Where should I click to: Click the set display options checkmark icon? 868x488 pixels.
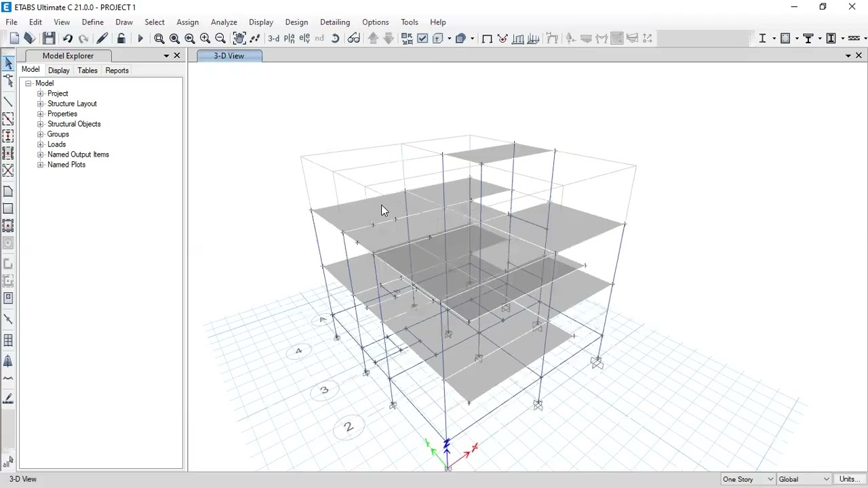[x=422, y=39]
